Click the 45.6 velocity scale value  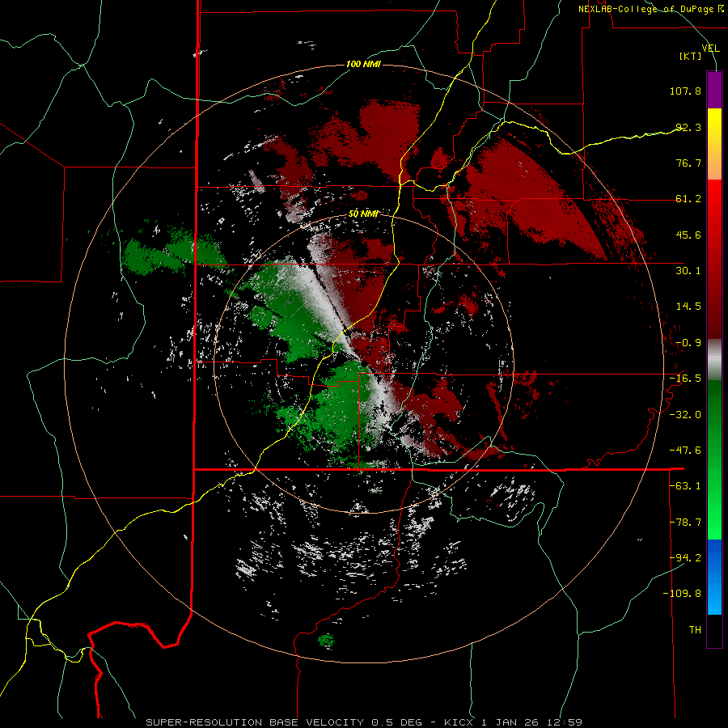[688, 235]
